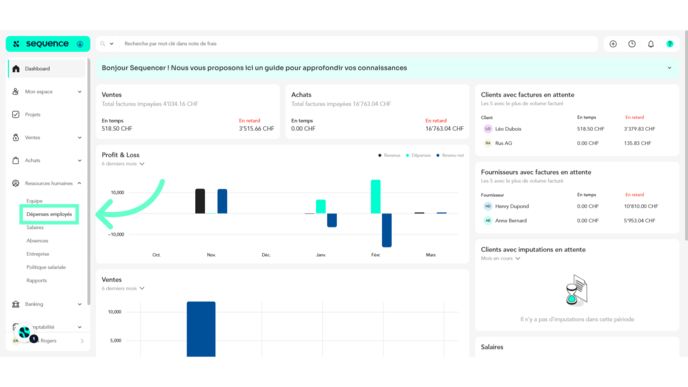
Task: Open Dépenses employés submenu item
Action: [49, 214]
